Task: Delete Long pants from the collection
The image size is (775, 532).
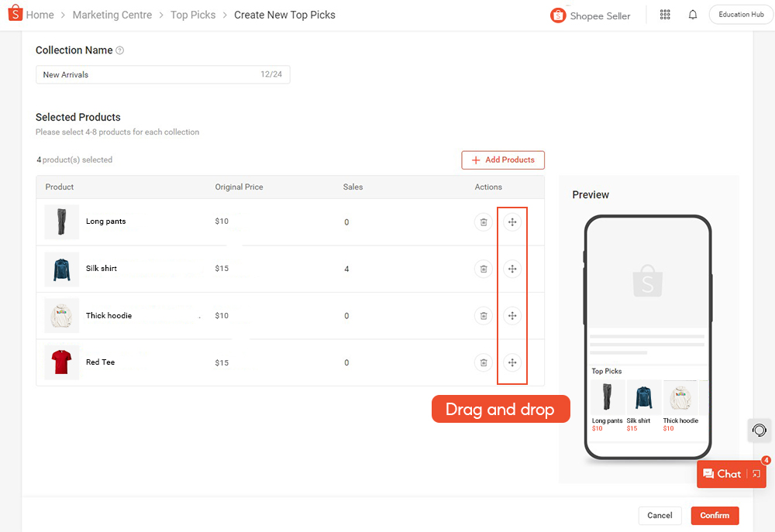Action: tap(484, 222)
